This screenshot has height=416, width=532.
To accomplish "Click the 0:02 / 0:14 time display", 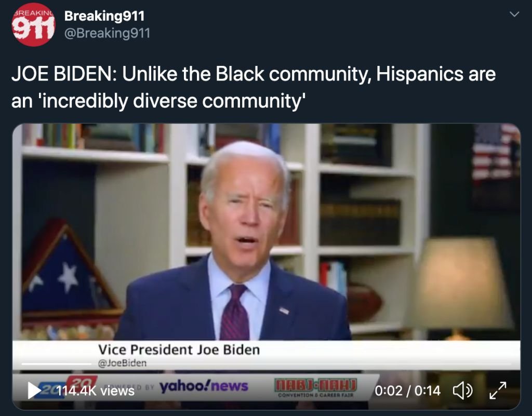I will click(407, 391).
